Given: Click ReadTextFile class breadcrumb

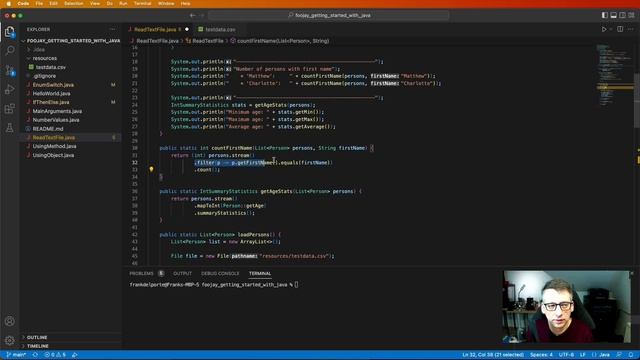Looking at the screenshot, I should [x=208, y=41].
